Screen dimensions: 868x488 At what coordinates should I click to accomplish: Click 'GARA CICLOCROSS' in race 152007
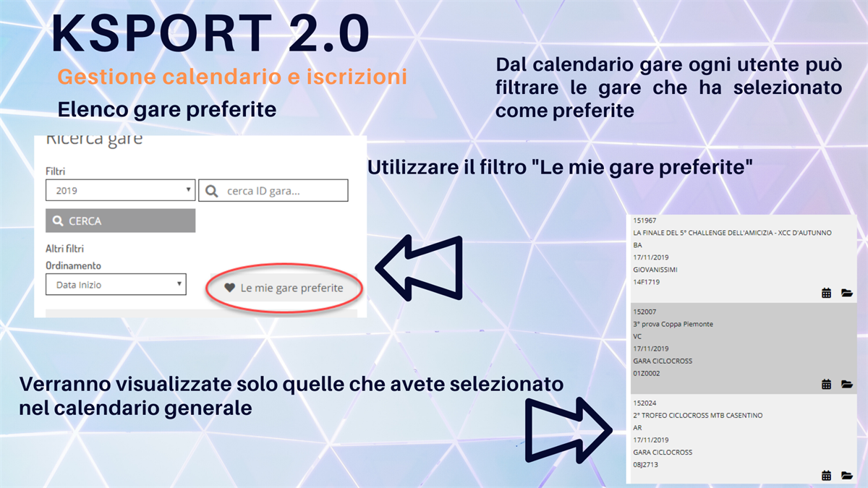tap(663, 361)
